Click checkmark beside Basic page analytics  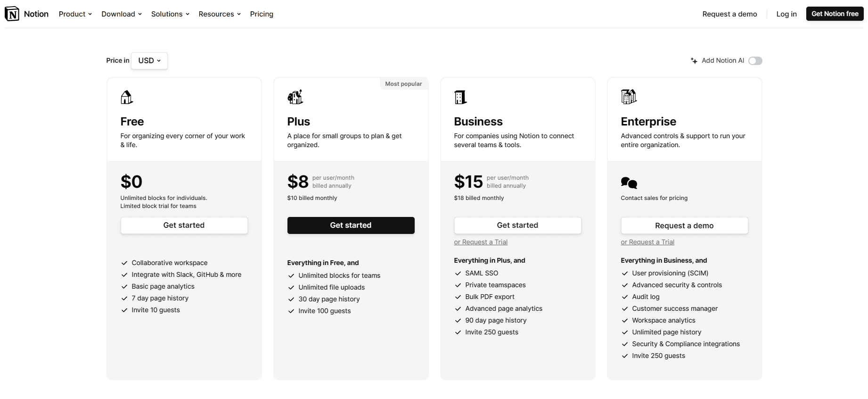(124, 287)
